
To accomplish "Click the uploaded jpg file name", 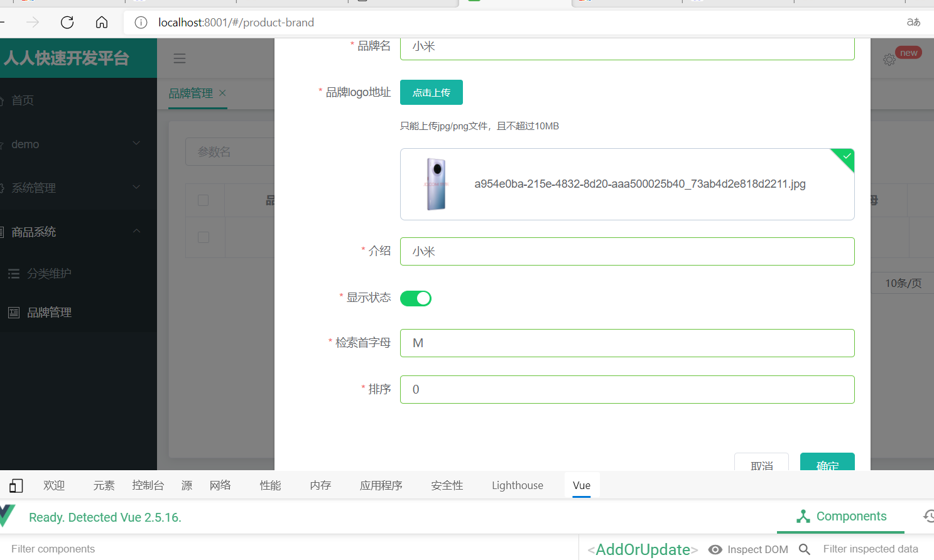I will click(640, 184).
